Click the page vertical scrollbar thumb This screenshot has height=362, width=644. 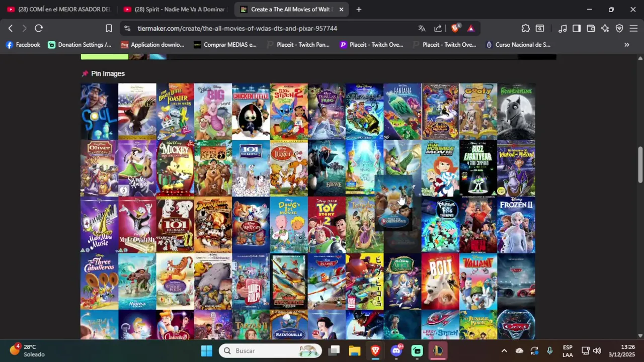640,165
